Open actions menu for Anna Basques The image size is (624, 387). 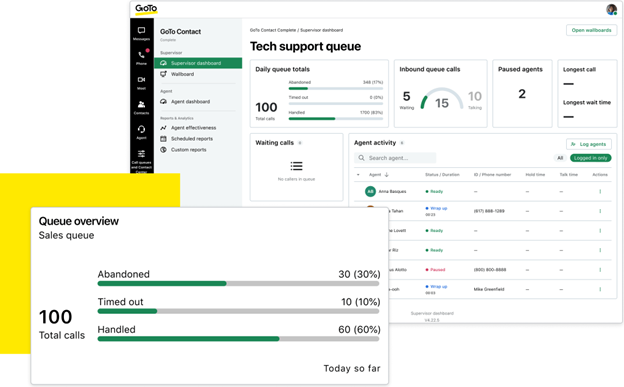(x=600, y=192)
